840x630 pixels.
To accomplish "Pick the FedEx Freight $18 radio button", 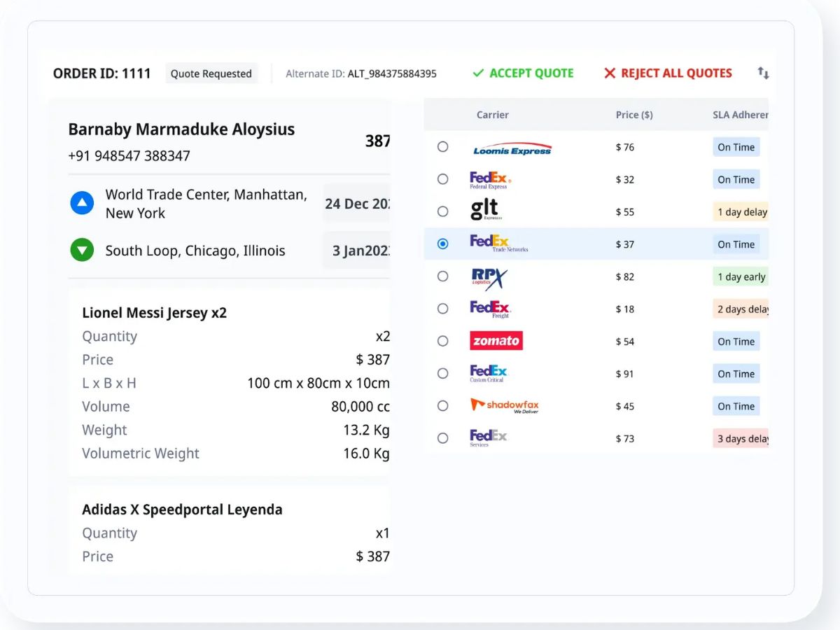I will pyautogui.click(x=443, y=309).
